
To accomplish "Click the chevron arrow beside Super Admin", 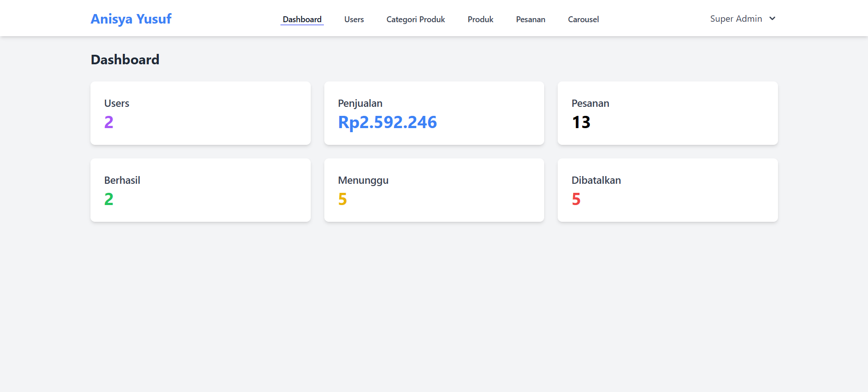I will pos(772,19).
